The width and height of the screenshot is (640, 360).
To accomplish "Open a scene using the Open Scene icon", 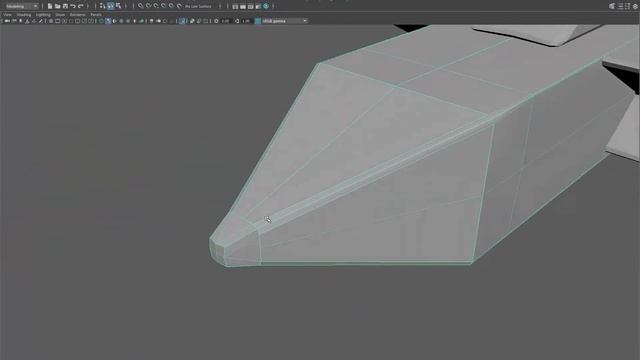I will click(x=58, y=6).
